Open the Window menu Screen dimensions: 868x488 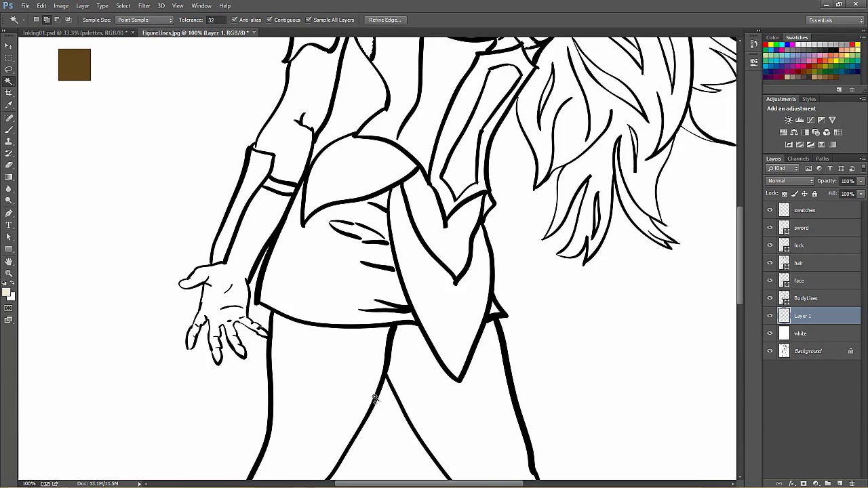click(201, 5)
